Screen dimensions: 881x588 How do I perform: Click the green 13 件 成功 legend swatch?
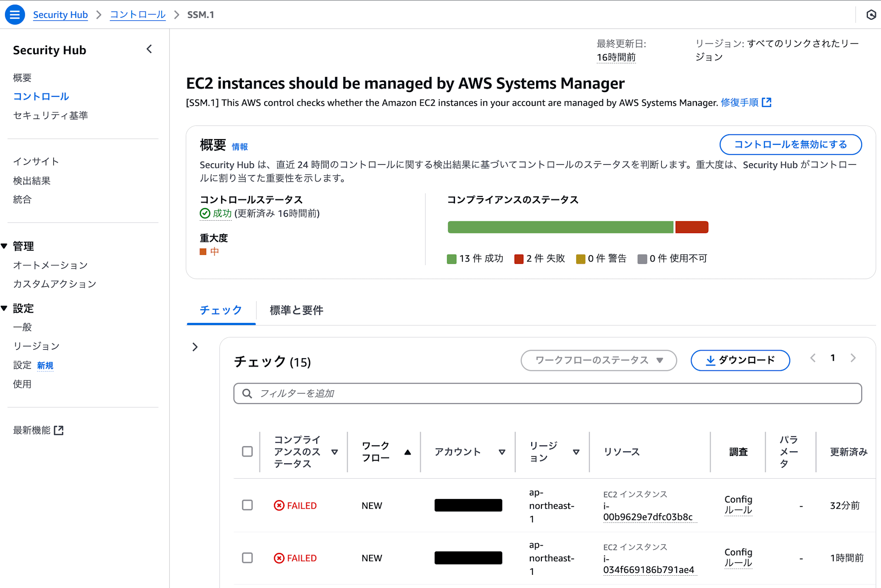click(452, 259)
